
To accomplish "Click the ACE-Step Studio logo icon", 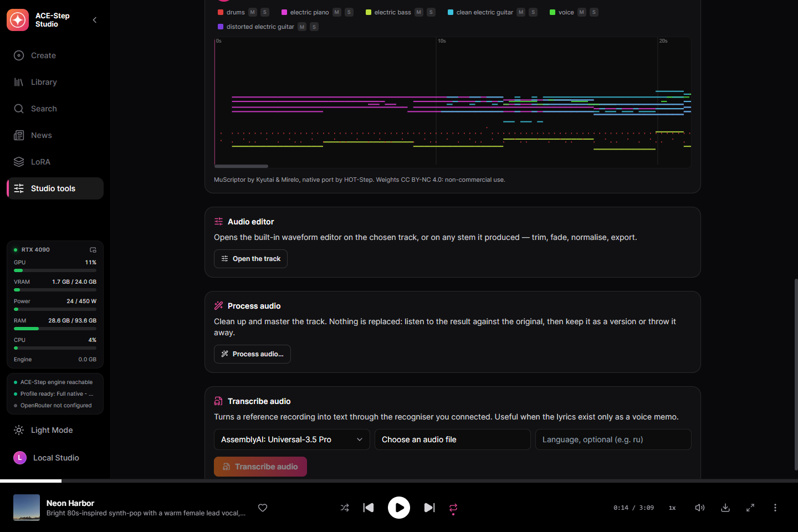I will click(18, 20).
